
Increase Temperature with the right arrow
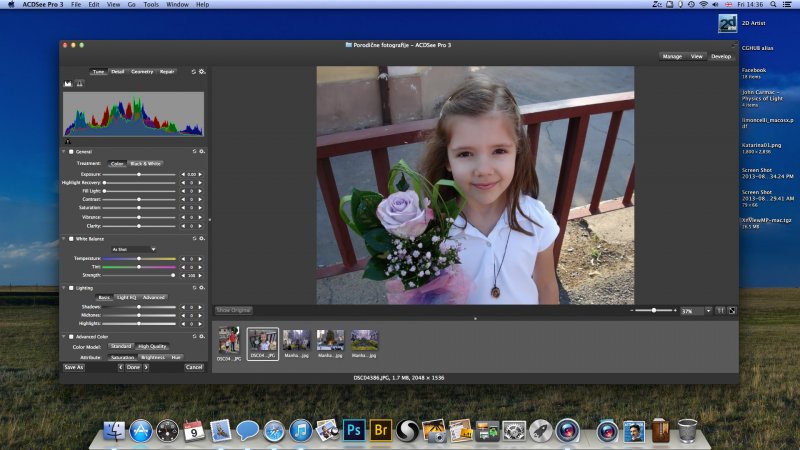coord(201,259)
